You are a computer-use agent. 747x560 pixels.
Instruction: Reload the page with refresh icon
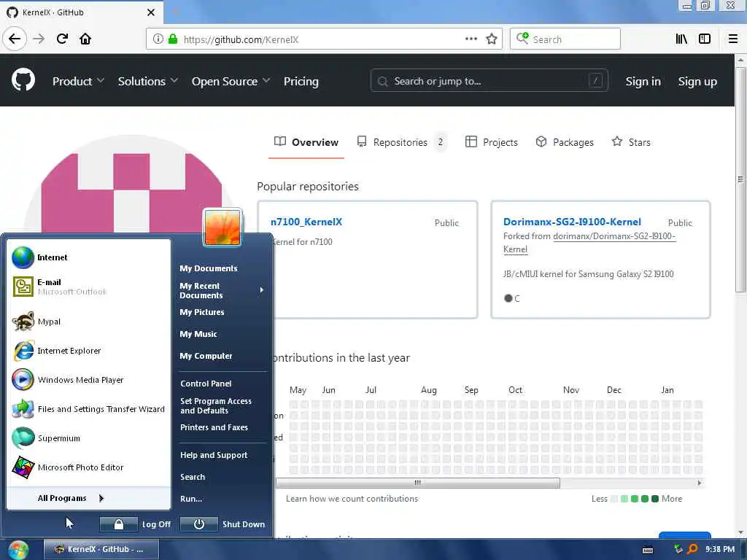click(x=62, y=39)
